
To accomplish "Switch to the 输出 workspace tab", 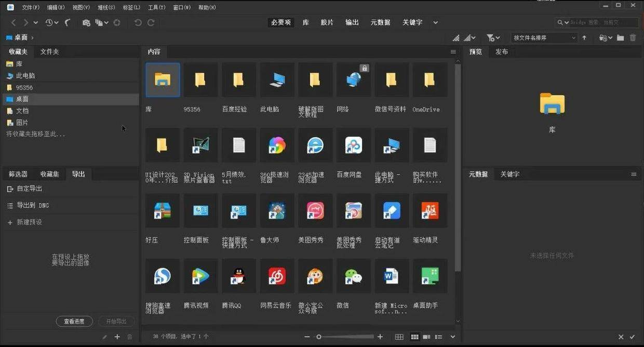I will (x=352, y=22).
